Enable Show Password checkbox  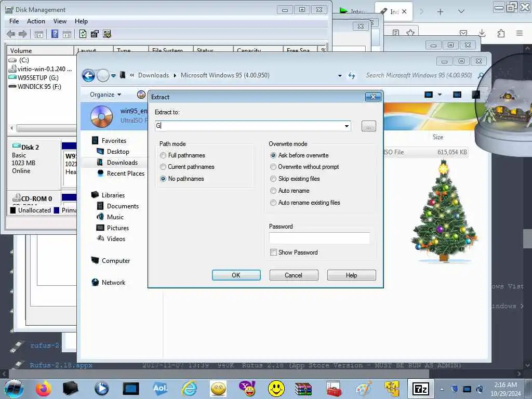coord(273,252)
